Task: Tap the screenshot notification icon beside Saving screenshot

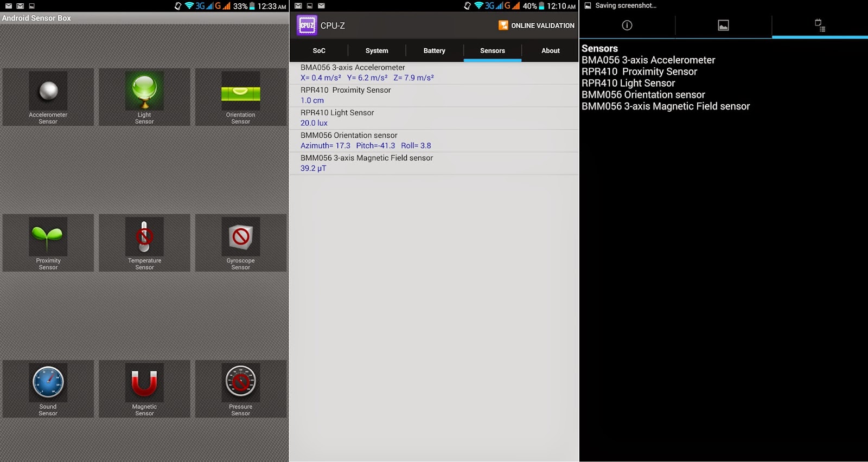Action: (588, 5)
